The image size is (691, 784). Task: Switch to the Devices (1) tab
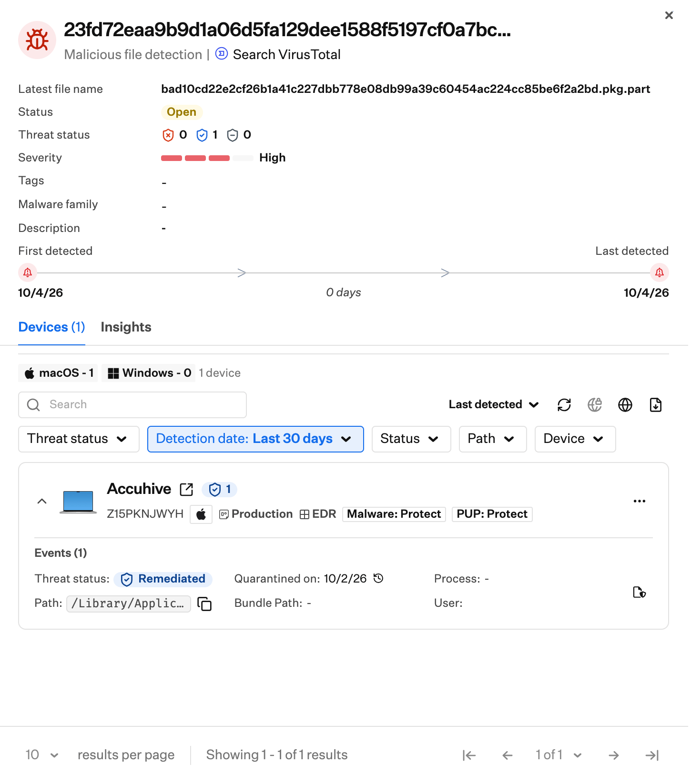pos(51,327)
